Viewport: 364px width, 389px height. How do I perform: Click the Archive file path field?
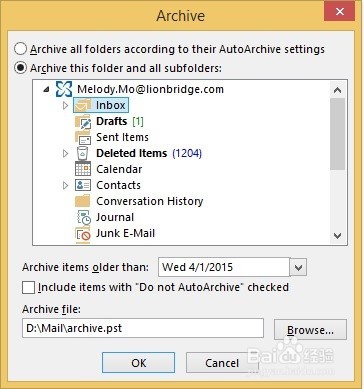(x=143, y=328)
